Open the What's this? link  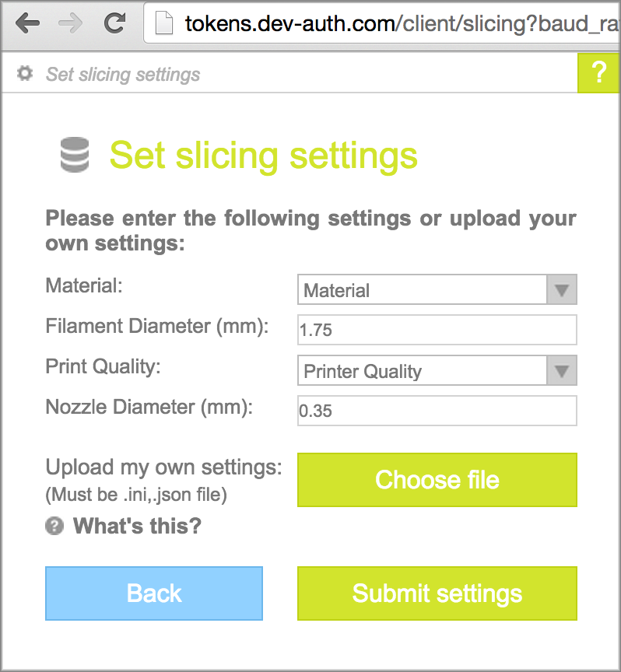137,527
